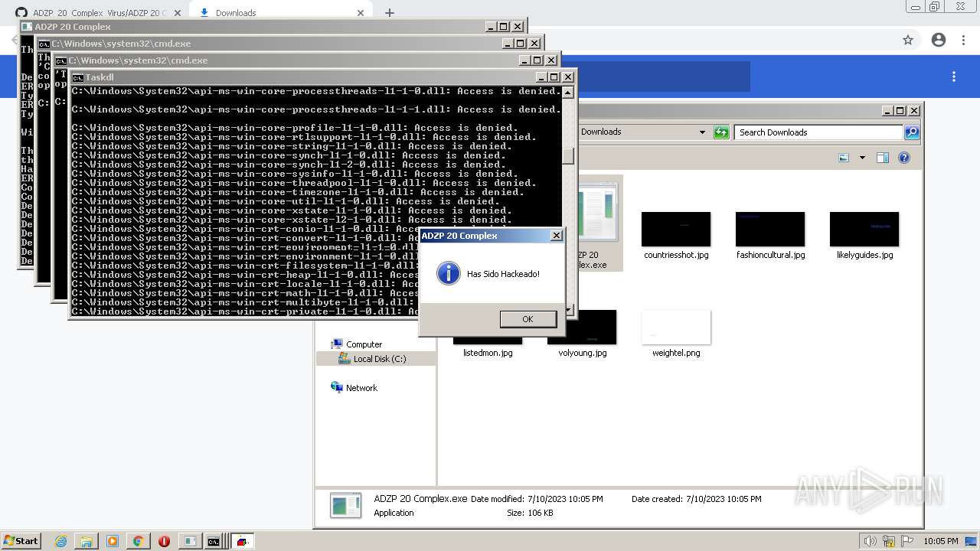Click the search magnifier in Explorer

click(912, 132)
